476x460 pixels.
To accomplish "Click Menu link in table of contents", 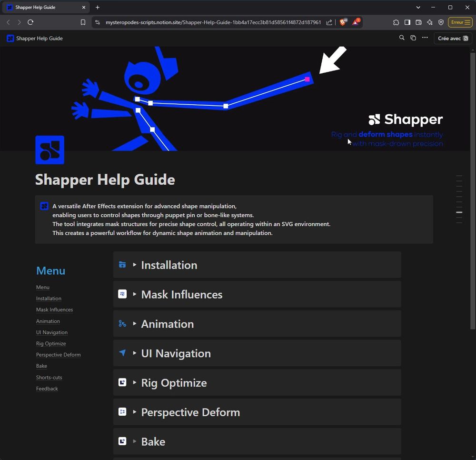I will [x=43, y=287].
